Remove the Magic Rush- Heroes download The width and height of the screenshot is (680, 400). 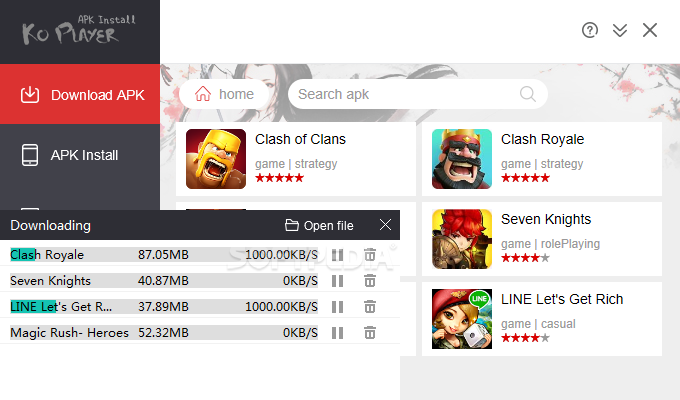(370, 333)
